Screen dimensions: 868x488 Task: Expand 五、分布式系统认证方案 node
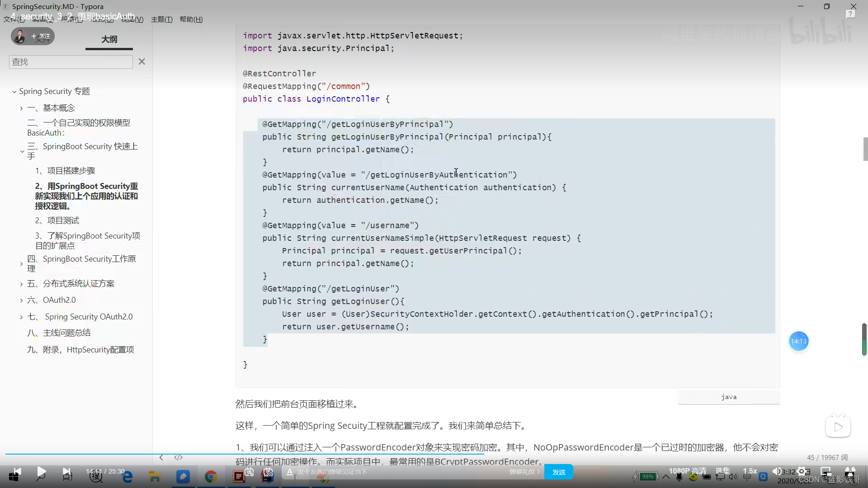[x=21, y=284]
